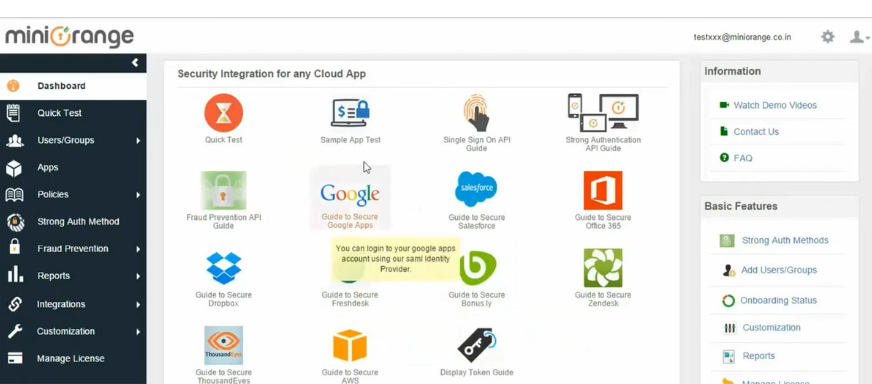Image resolution: width=872 pixels, height=384 pixels.
Task: Click the Google Apps guide thumbnail
Action: click(x=350, y=198)
